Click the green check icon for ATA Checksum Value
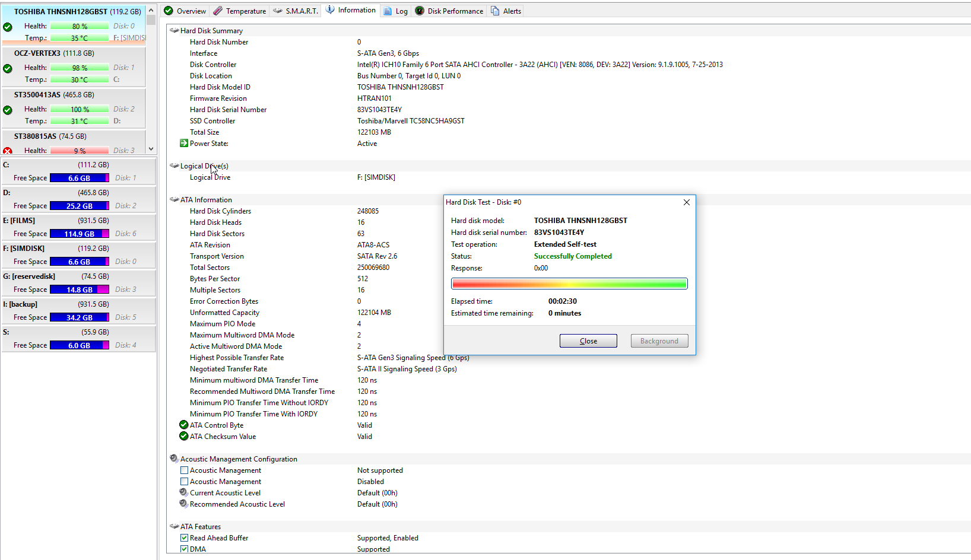 coord(184,436)
